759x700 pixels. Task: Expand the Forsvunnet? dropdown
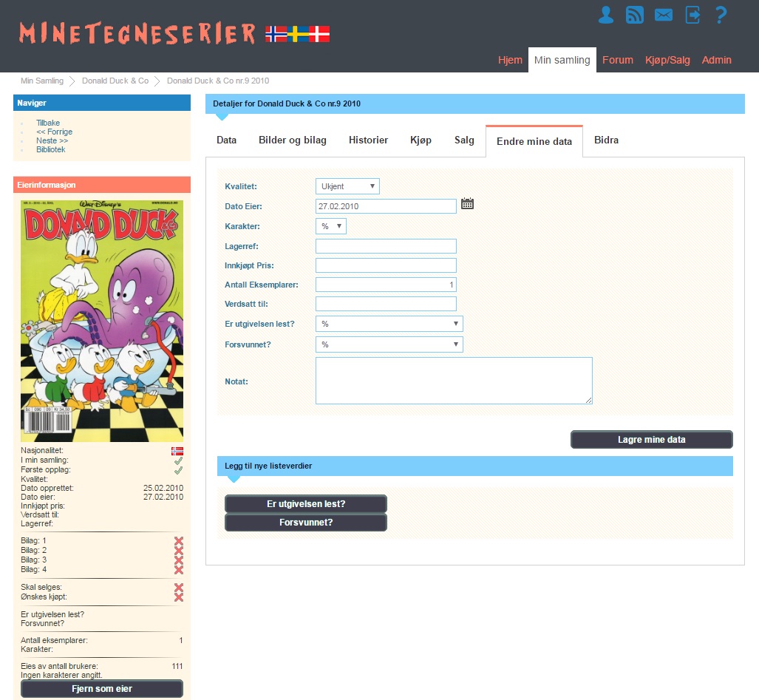pyautogui.click(x=389, y=344)
